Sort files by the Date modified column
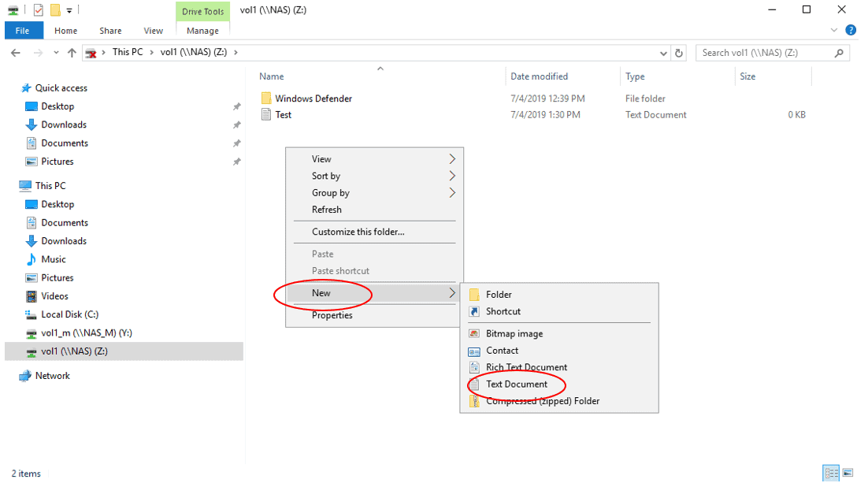 pyautogui.click(x=539, y=76)
